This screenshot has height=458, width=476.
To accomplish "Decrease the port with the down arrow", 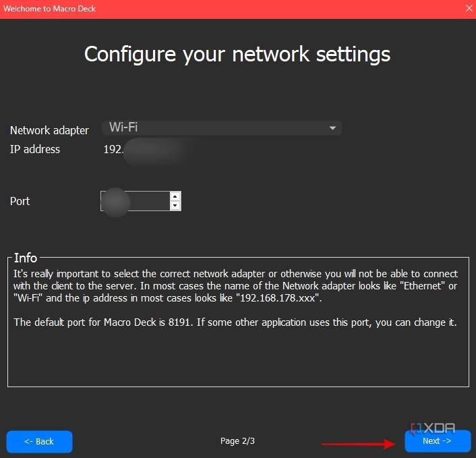I will pos(175,206).
